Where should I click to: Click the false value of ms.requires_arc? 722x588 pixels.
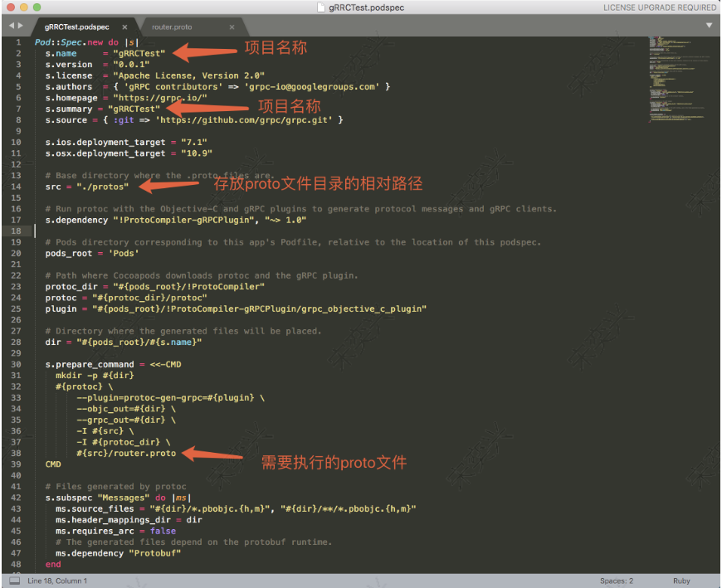[163, 531]
